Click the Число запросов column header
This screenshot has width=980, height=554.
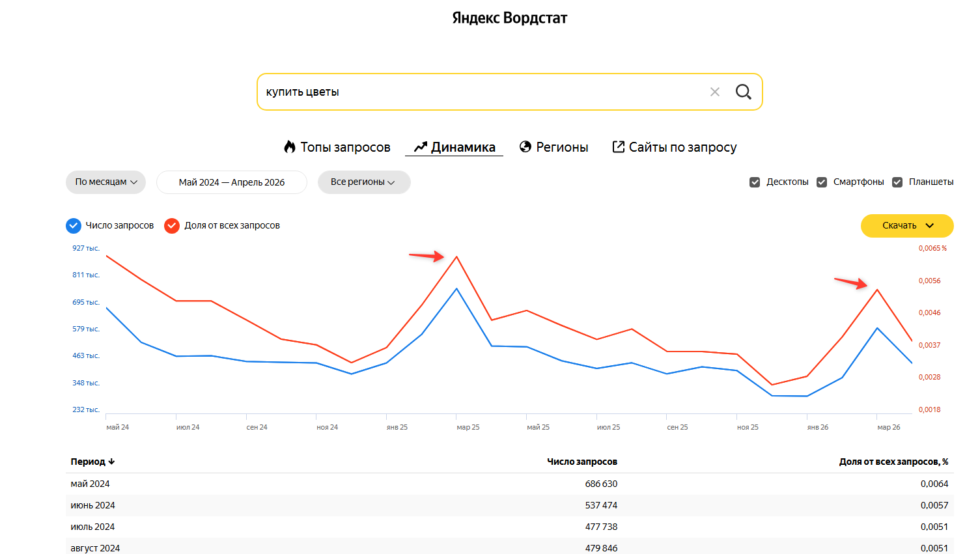(x=582, y=462)
